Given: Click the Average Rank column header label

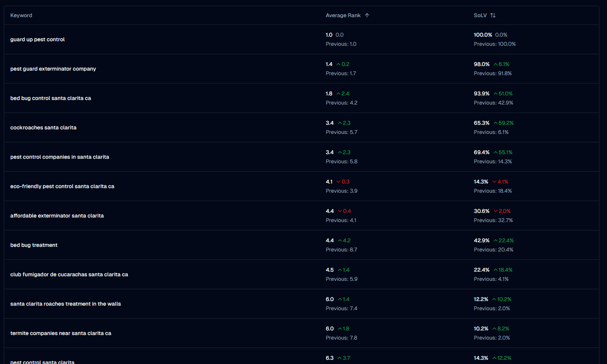Looking at the screenshot, I should 343,15.
